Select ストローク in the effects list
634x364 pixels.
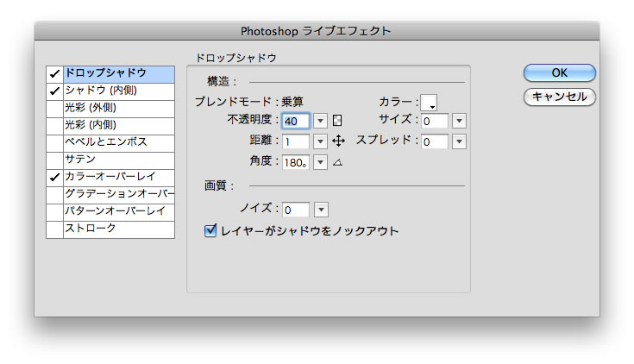[118, 229]
